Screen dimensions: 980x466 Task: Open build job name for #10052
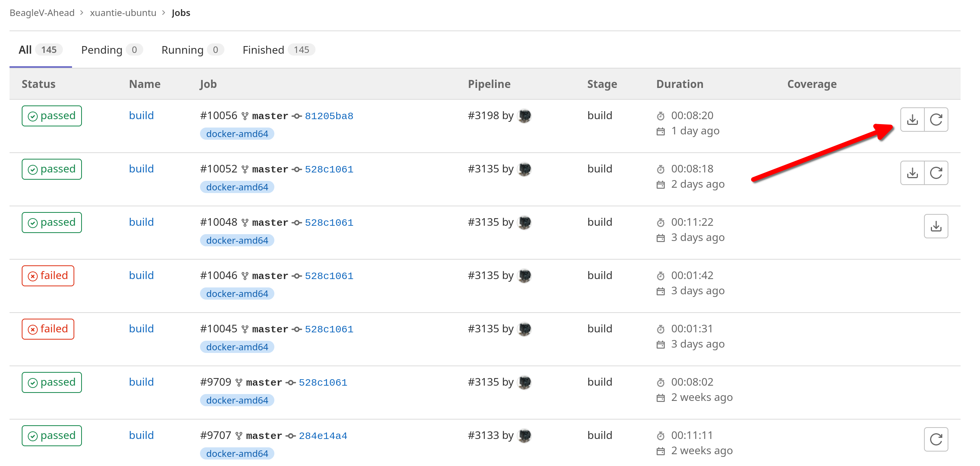(141, 169)
